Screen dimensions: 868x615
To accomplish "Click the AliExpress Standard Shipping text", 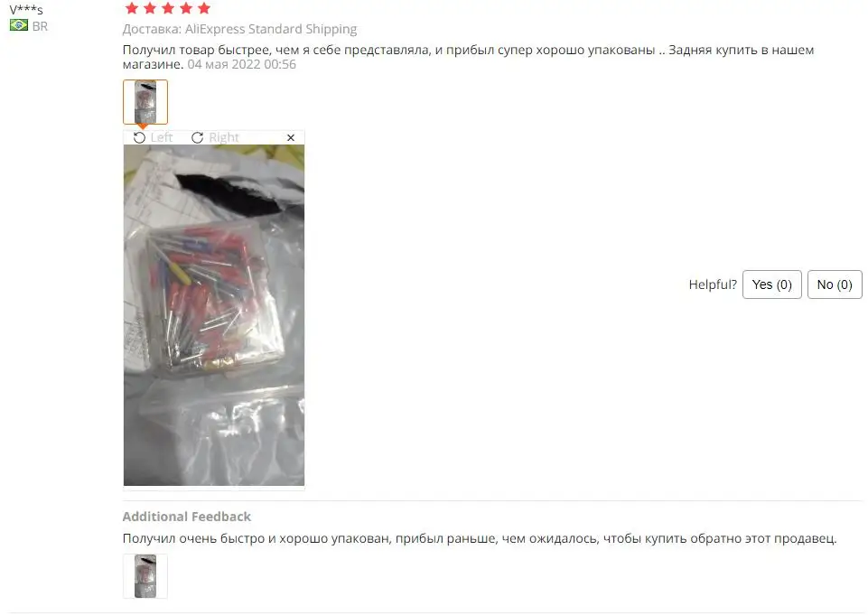I will (x=271, y=29).
